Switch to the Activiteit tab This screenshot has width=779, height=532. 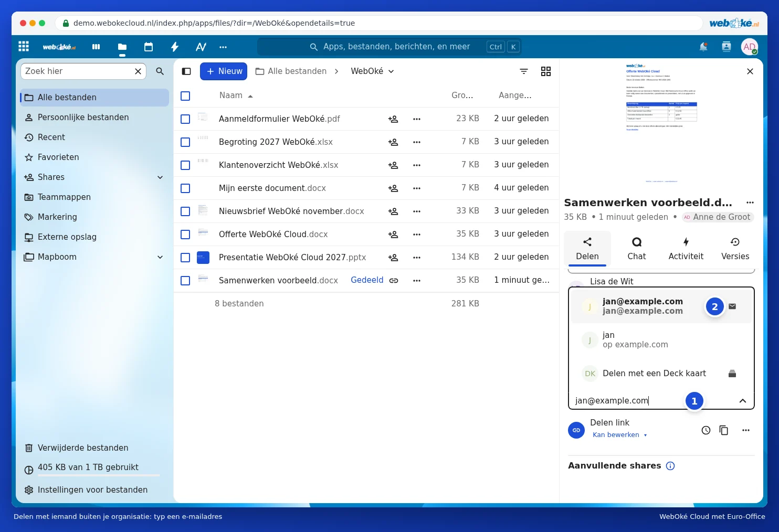(686, 249)
